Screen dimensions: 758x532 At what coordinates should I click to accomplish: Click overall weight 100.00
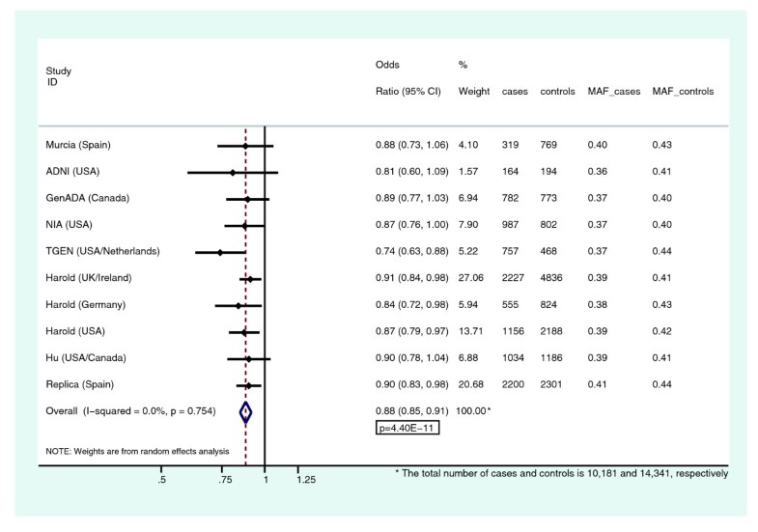click(x=471, y=411)
